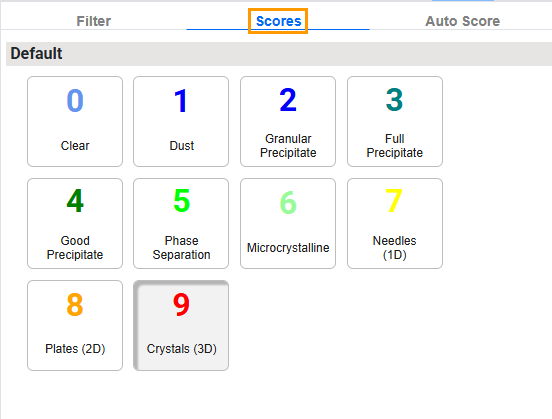The image size is (552, 419).
Task: Pick the Good Precipitate tile
Action: pyautogui.click(x=75, y=224)
